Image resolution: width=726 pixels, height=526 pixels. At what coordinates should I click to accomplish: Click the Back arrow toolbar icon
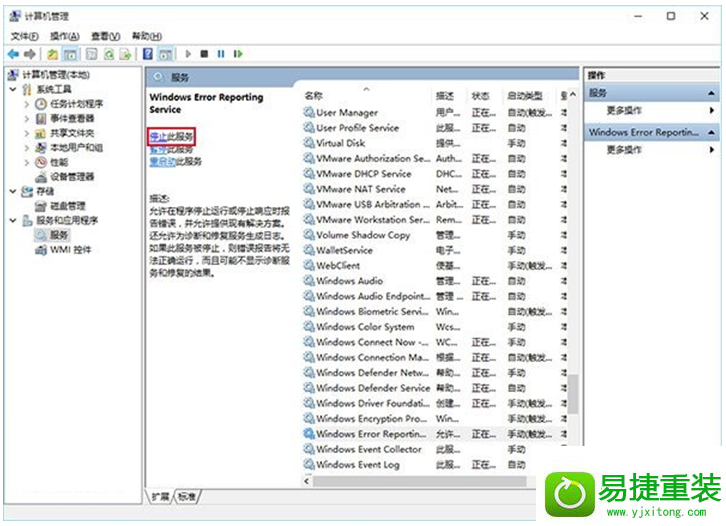(13, 54)
